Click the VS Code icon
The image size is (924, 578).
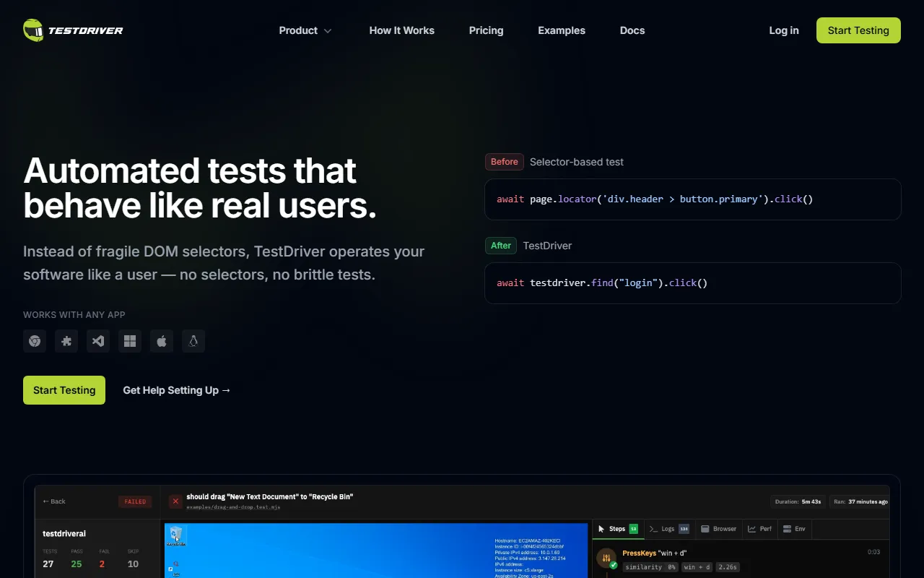point(98,341)
